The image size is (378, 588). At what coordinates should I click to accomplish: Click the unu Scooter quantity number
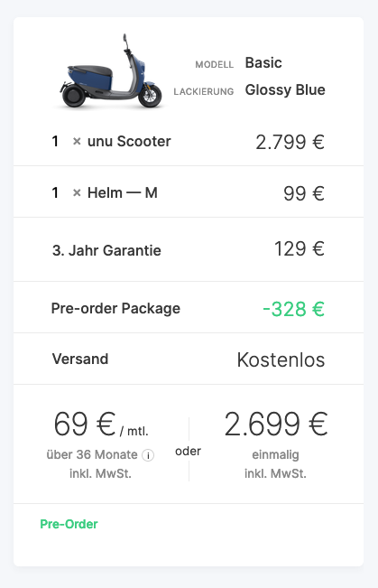coord(55,142)
